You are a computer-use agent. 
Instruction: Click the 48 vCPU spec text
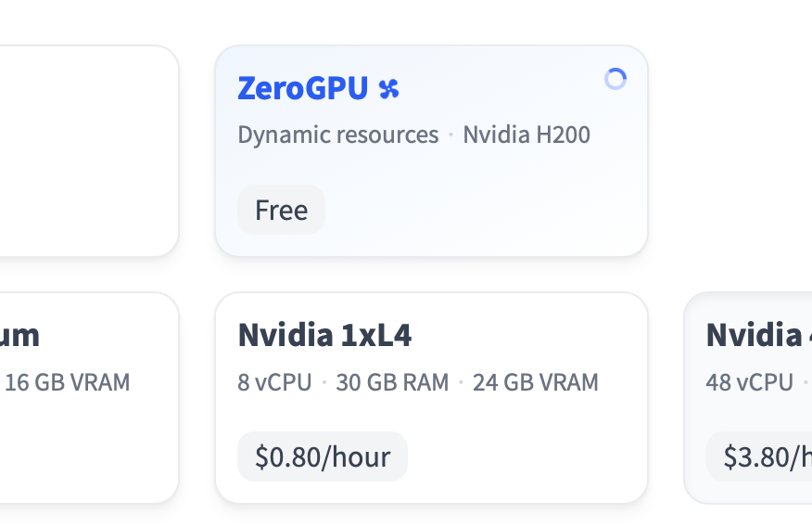[x=749, y=382]
